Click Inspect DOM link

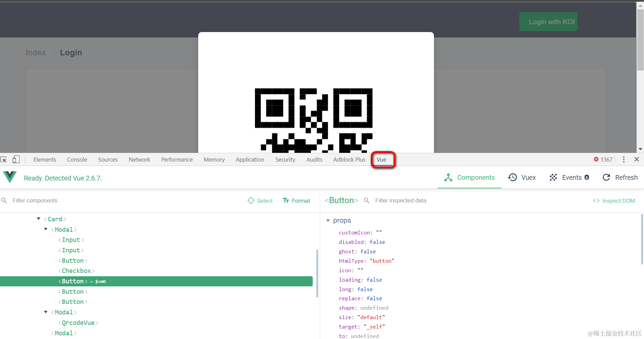pos(614,201)
